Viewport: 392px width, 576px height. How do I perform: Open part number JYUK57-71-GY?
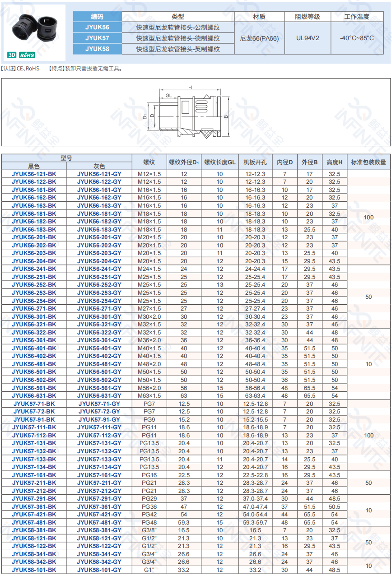point(99,404)
